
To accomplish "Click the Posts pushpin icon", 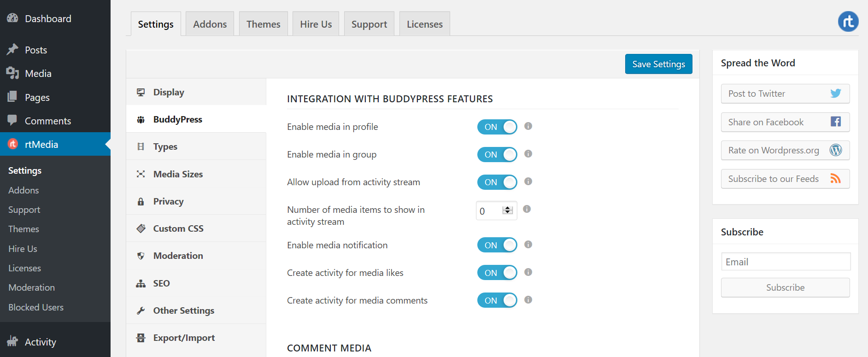I will (12, 49).
